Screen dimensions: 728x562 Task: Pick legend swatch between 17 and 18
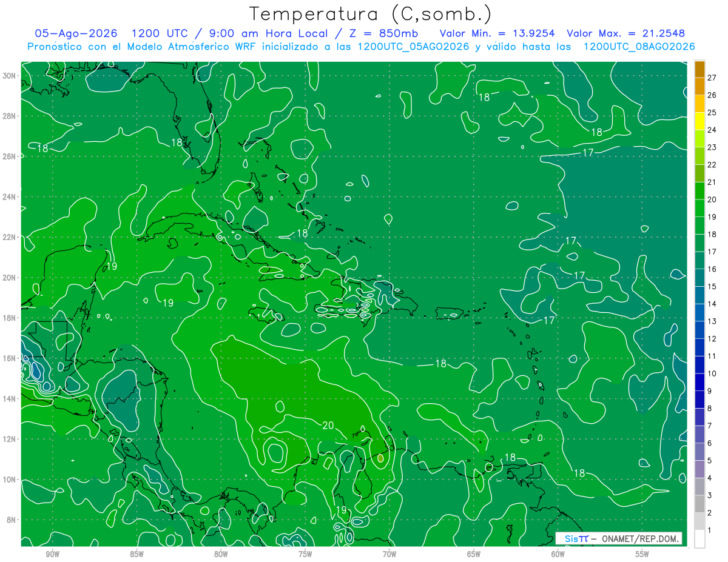699,243
